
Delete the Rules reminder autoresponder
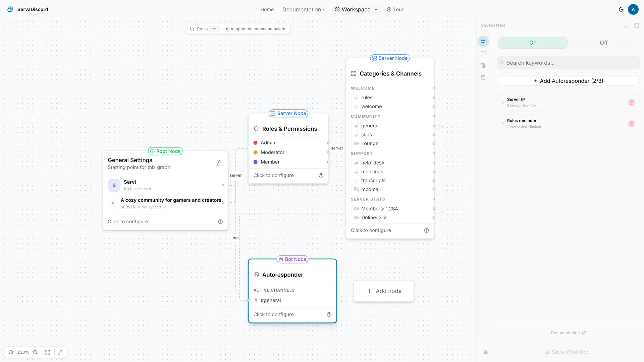point(632,124)
